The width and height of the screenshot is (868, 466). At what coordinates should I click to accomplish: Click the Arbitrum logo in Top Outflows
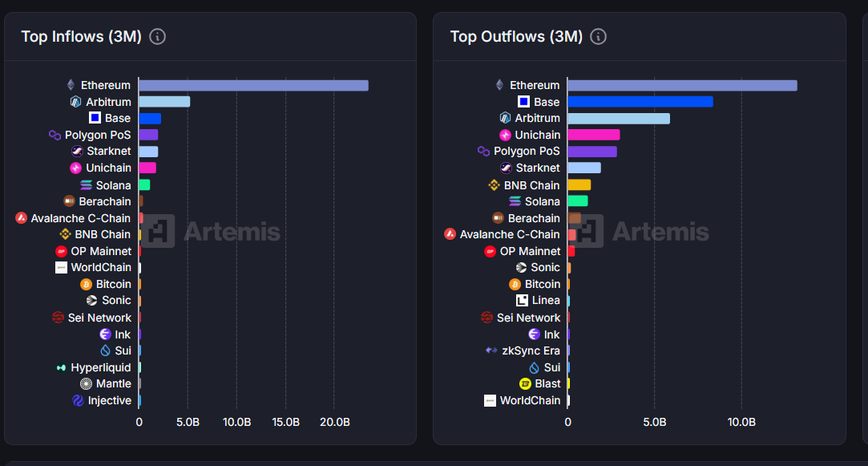tap(505, 118)
